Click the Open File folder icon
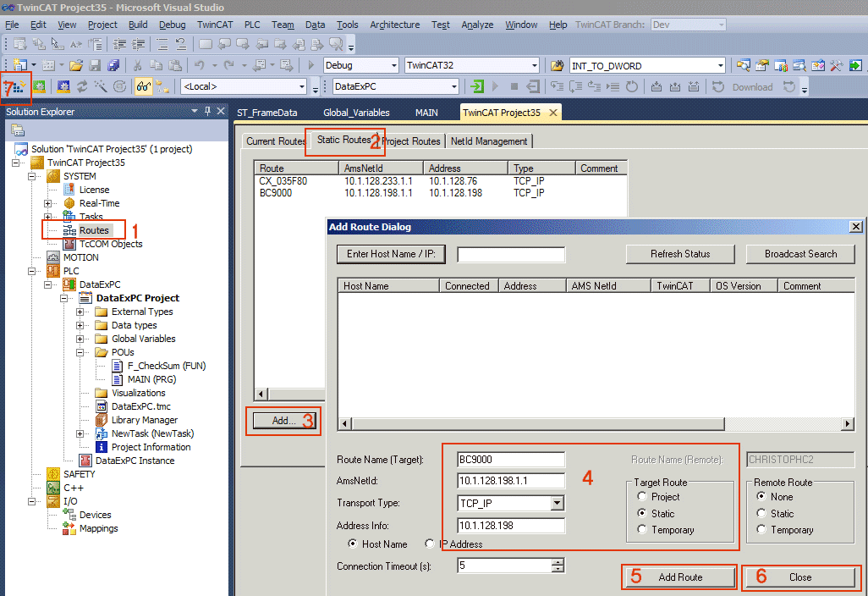 (x=76, y=65)
